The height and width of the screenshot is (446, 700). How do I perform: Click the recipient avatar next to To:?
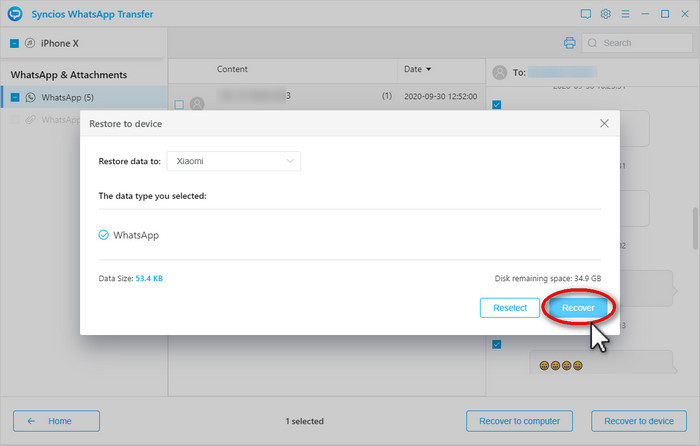click(500, 72)
